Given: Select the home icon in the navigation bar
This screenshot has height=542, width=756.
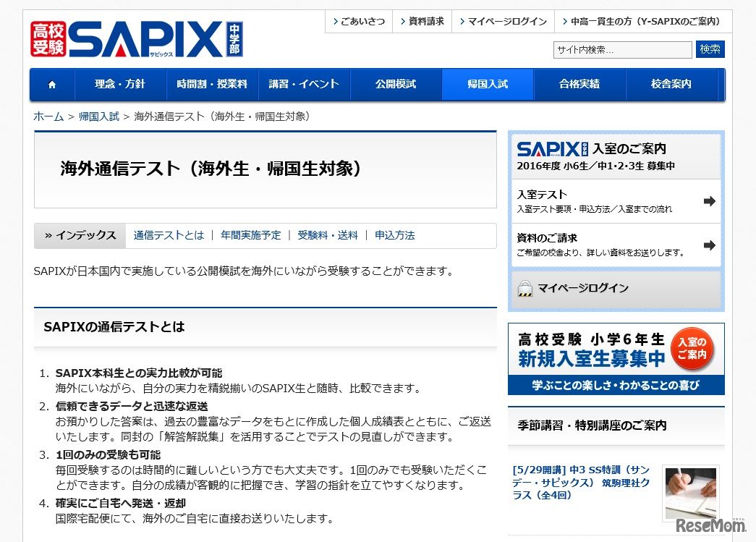Looking at the screenshot, I should click(51, 84).
